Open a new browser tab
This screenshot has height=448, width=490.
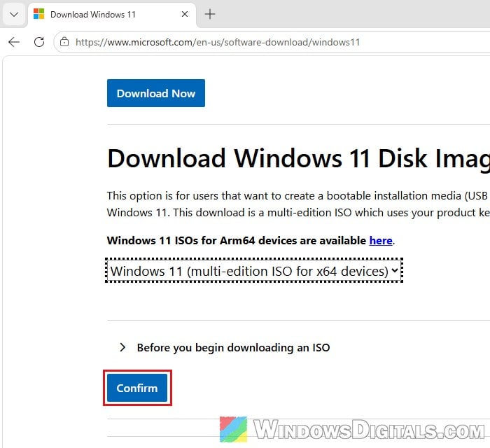click(x=210, y=15)
